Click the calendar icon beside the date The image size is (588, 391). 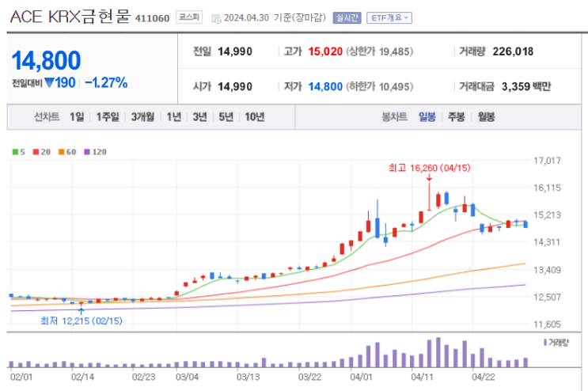216,18
